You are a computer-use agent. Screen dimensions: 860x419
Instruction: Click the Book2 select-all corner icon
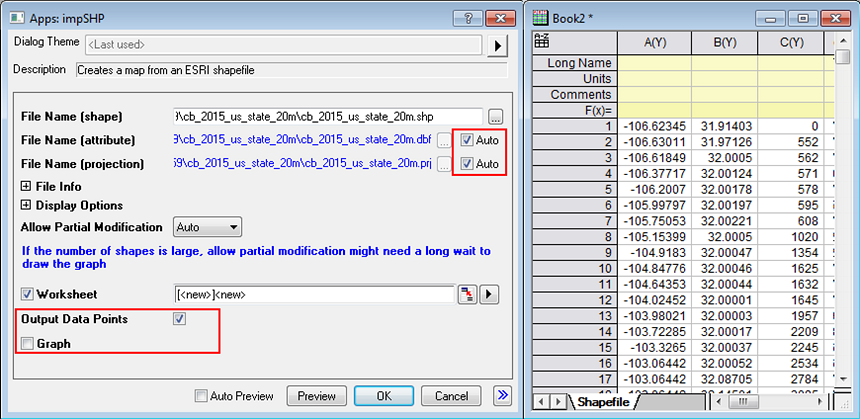[544, 42]
